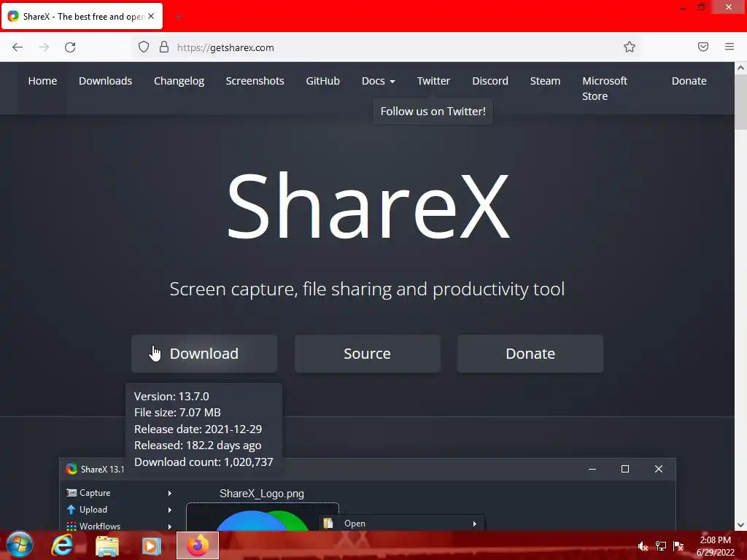Screen dimensions: 747x560
Task: Open the Windows Start orb
Action: click(20, 545)
